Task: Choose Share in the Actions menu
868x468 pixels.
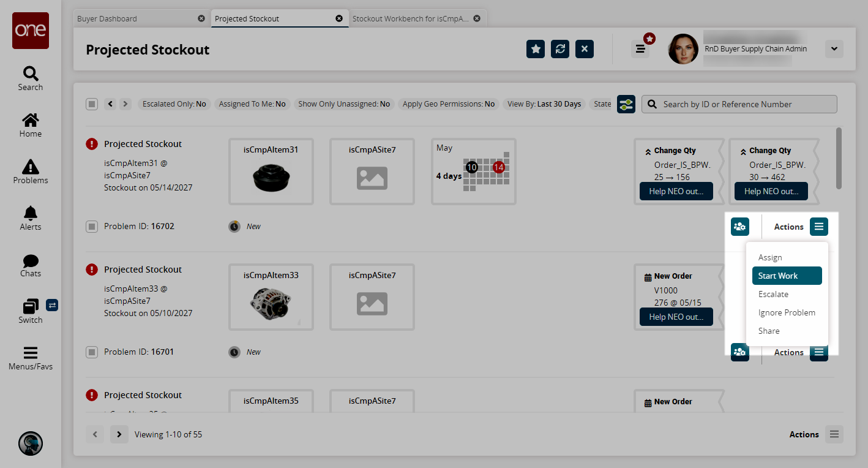Action: click(787, 331)
